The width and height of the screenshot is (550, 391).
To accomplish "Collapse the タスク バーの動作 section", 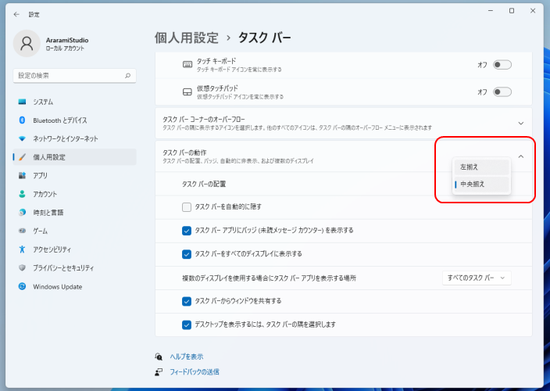I will [x=521, y=156].
